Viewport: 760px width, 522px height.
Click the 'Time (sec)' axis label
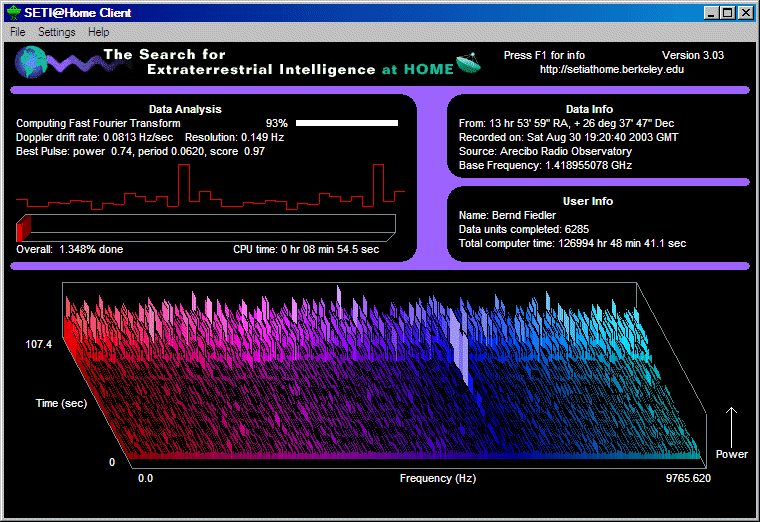[x=61, y=403]
